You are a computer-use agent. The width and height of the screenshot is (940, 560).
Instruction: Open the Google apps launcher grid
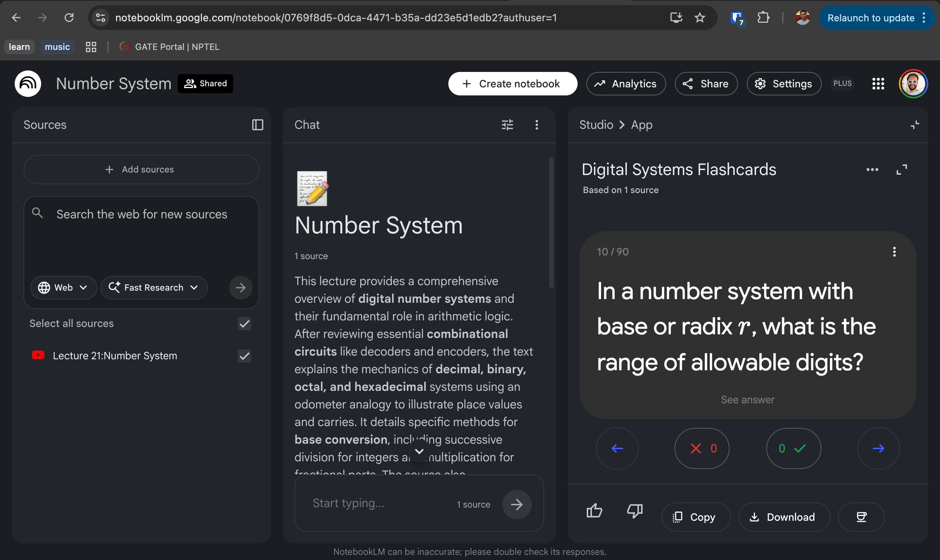(x=878, y=83)
